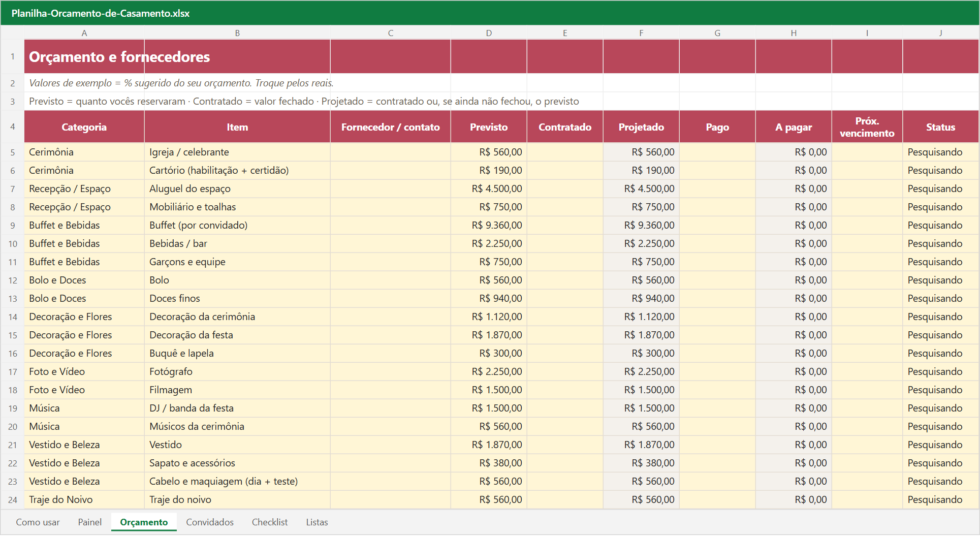Image resolution: width=980 pixels, height=536 pixels.
Task: Select the Mobiliário e toalhas cell
Action: (237, 207)
